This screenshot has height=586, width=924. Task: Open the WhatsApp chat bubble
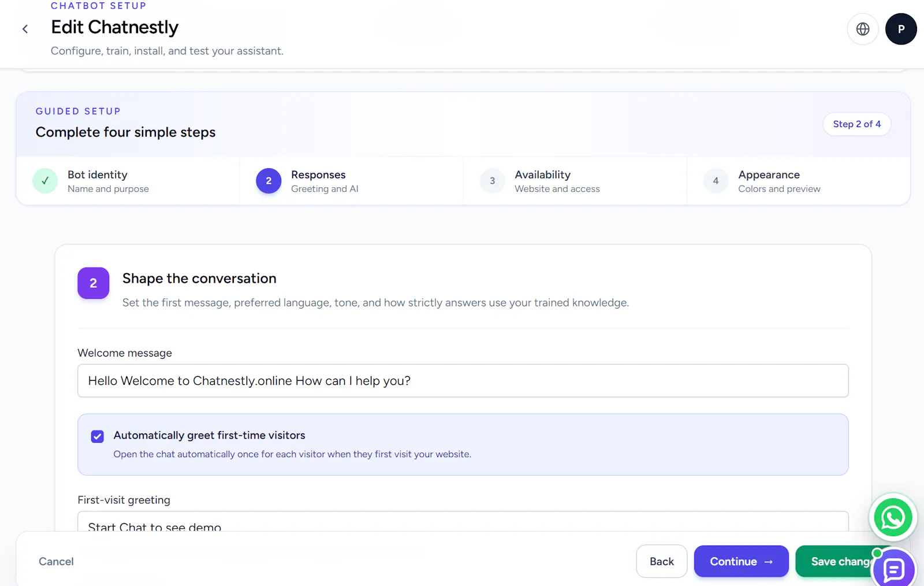coord(893,517)
